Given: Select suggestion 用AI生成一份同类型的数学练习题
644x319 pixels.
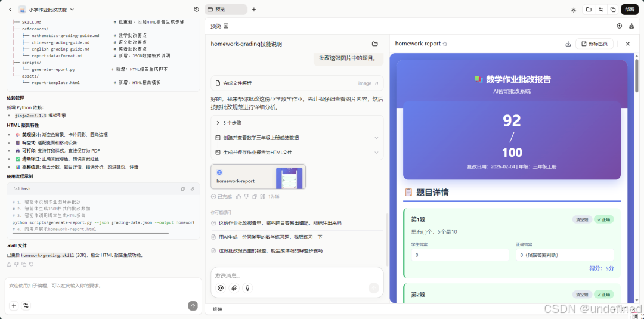Looking at the screenshot, I should click(x=297, y=237).
